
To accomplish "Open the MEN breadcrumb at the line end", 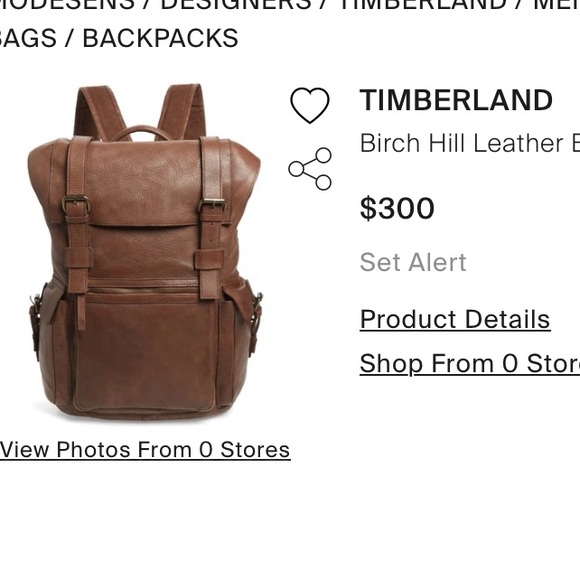I will (x=556, y=4).
